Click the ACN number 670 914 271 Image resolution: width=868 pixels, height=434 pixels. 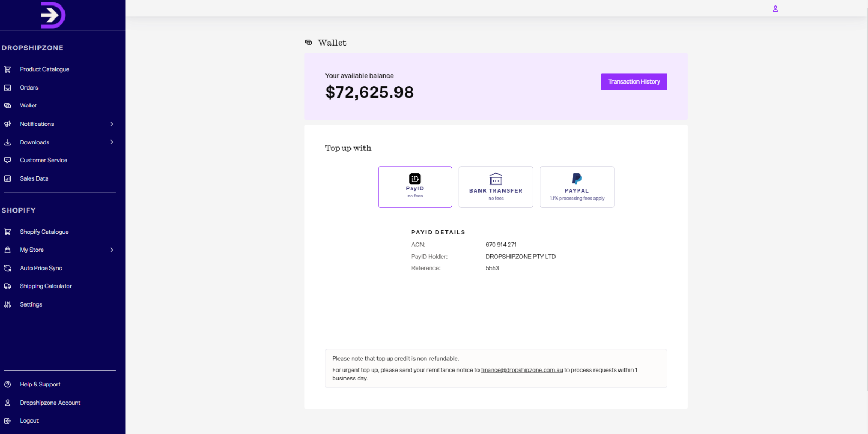(x=501, y=245)
